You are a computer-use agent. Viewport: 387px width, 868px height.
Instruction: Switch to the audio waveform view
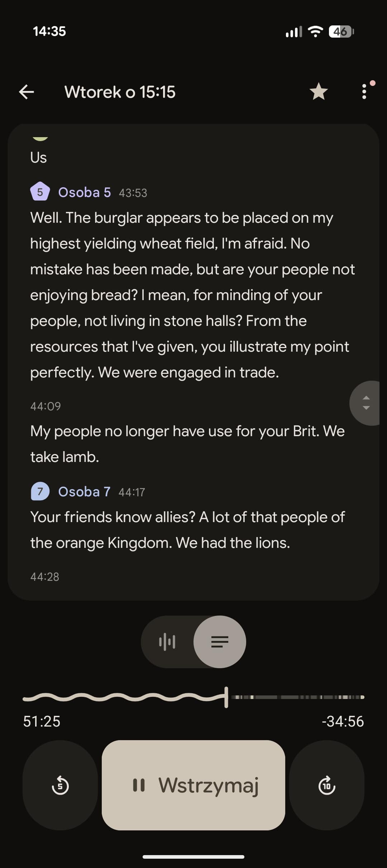[x=167, y=642]
